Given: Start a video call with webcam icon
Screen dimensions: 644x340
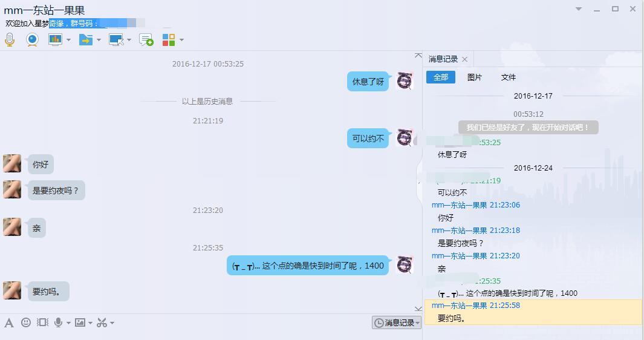Looking at the screenshot, I should pyautogui.click(x=32, y=40).
